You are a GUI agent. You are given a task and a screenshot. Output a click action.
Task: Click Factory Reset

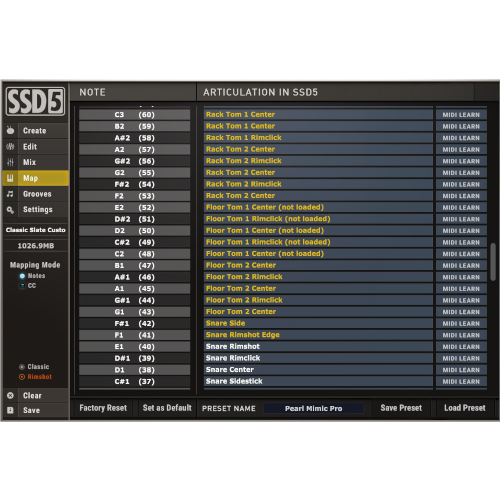[103, 408]
